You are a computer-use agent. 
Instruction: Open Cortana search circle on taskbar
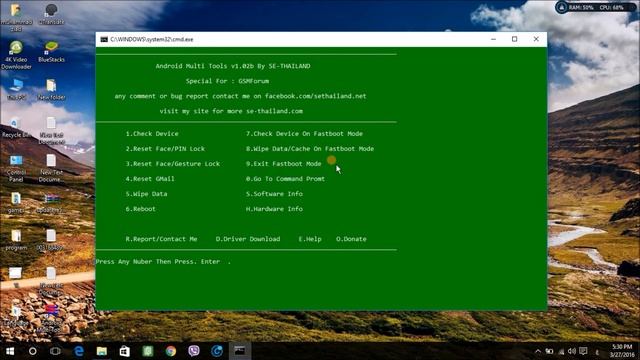pos(33,351)
